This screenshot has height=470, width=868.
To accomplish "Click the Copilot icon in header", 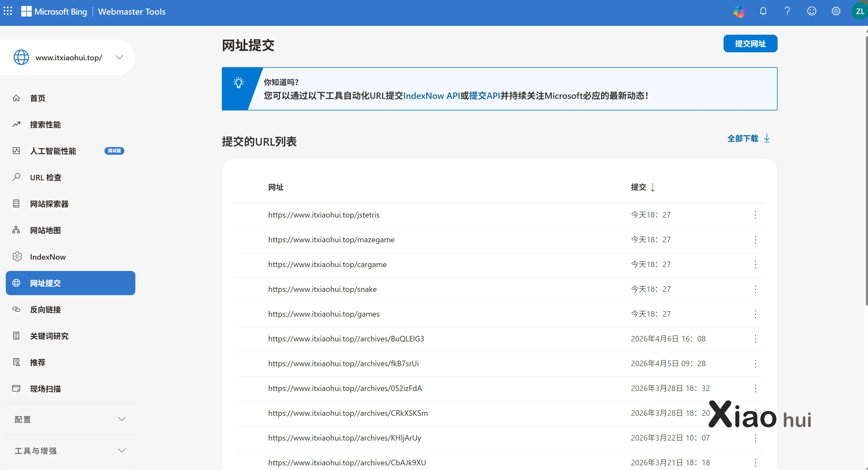I will click(x=739, y=12).
